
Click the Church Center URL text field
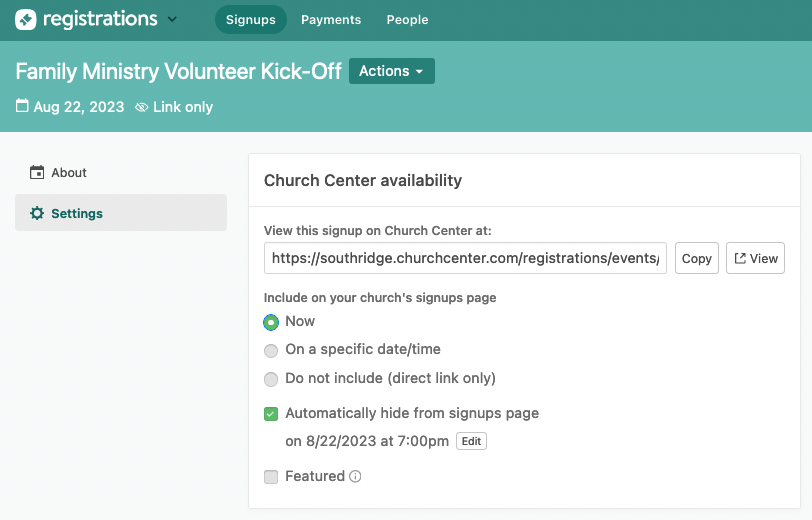pyautogui.click(x=465, y=258)
